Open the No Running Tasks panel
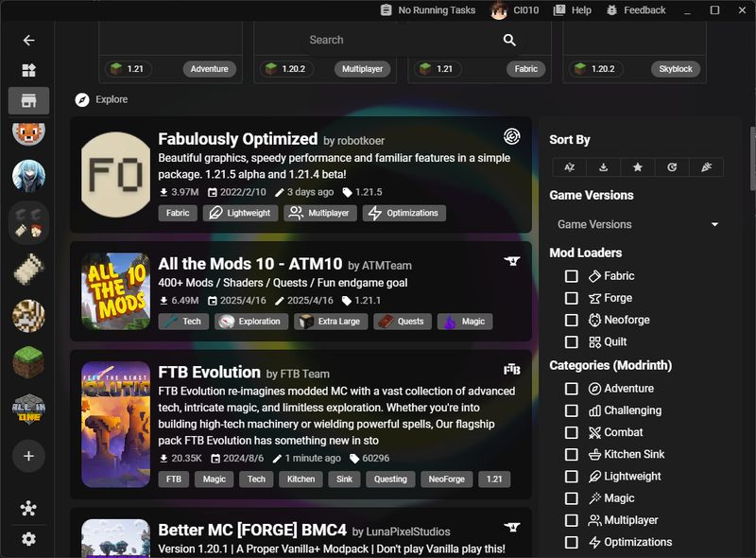Viewport: 756px width, 558px height. tap(428, 10)
